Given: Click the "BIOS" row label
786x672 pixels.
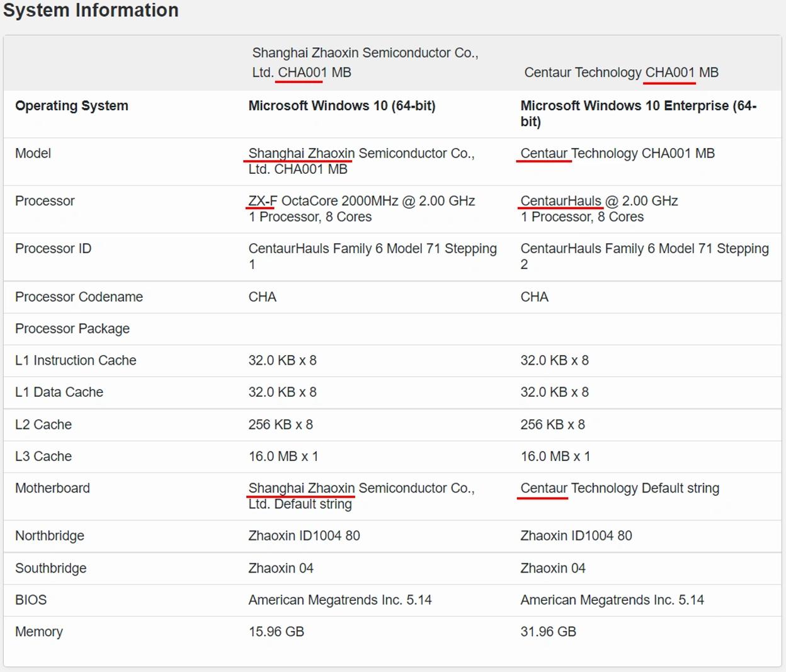Looking at the screenshot, I should click(x=31, y=600).
